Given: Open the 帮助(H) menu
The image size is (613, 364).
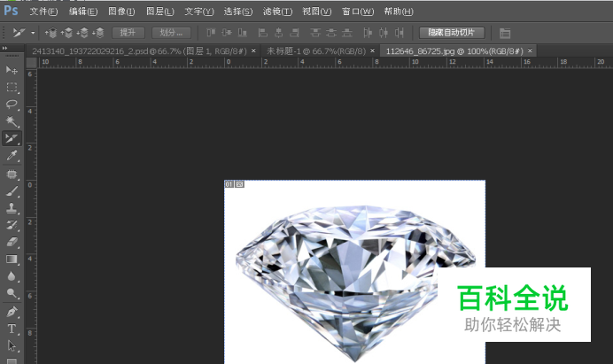Looking at the screenshot, I should (x=398, y=12).
